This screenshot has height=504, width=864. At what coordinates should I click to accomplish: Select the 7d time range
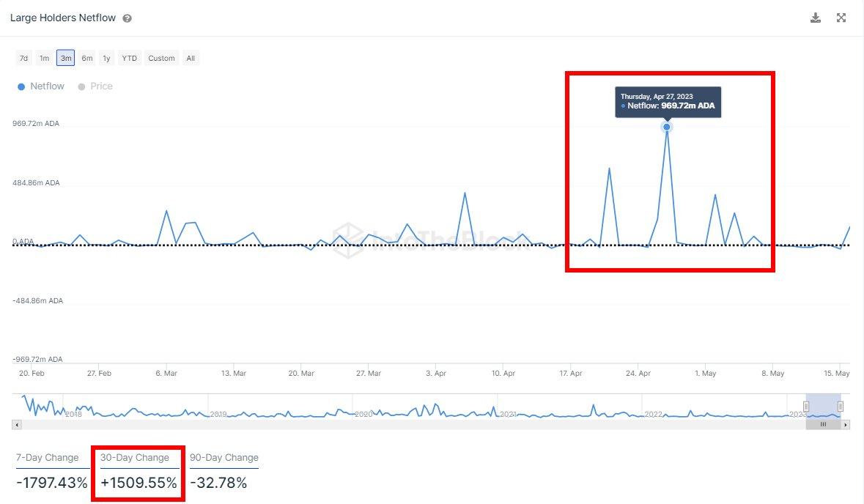pyautogui.click(x=24, y=58)
